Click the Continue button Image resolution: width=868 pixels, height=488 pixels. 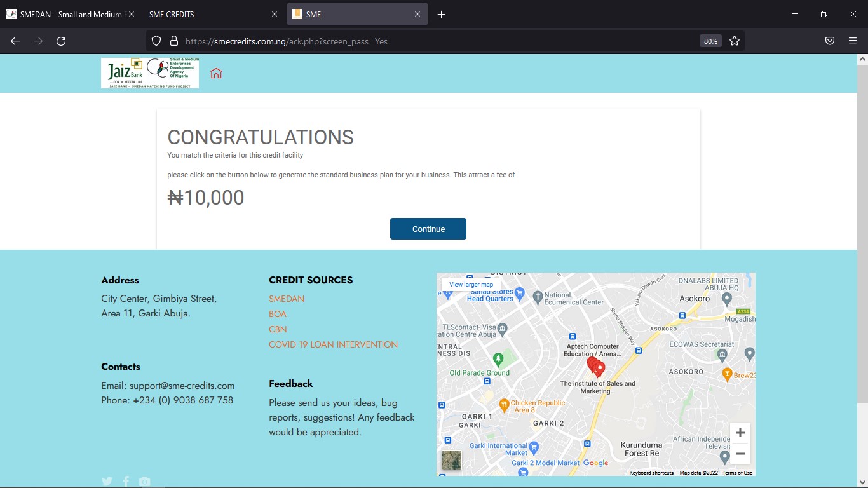tap(428, 229)
